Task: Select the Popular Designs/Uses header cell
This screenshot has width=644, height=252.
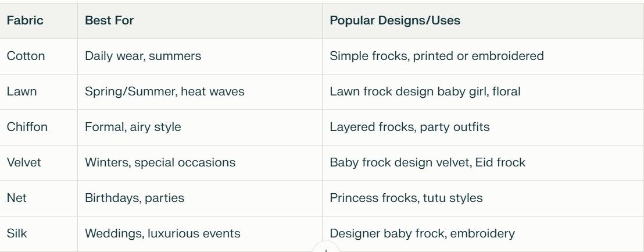Action: click(395, 21)
